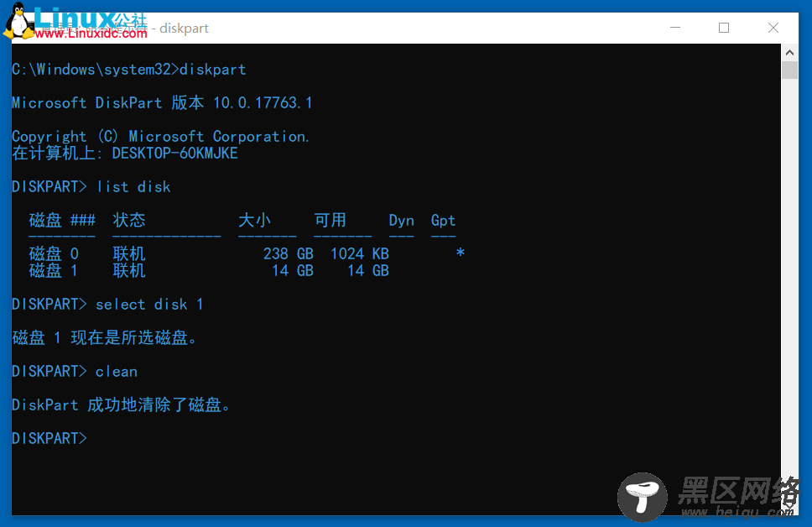
Task: Click the 'select disk 1' command line
Action: point(107,304)
